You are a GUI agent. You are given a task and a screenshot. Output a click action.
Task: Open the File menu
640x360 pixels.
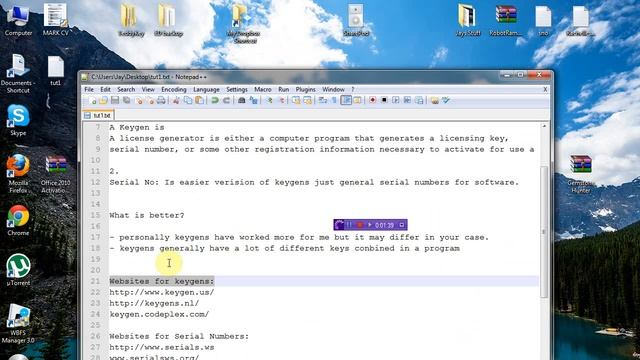click(89, 89)
